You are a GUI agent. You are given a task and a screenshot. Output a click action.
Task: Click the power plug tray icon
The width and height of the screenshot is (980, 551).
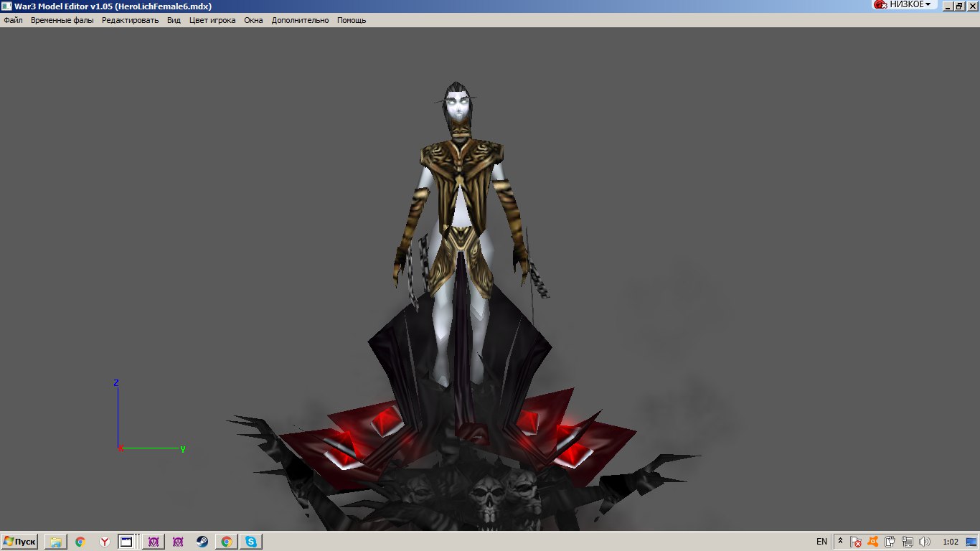(890, 542)
